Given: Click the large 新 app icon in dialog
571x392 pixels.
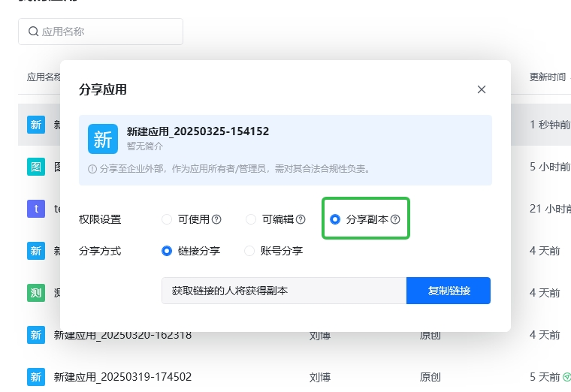Looking at the screenshot, I should 103,139.
